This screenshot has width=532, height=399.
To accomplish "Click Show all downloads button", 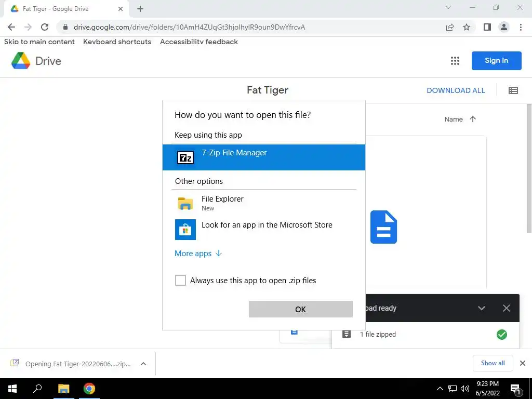I will [x=493, y=363].
